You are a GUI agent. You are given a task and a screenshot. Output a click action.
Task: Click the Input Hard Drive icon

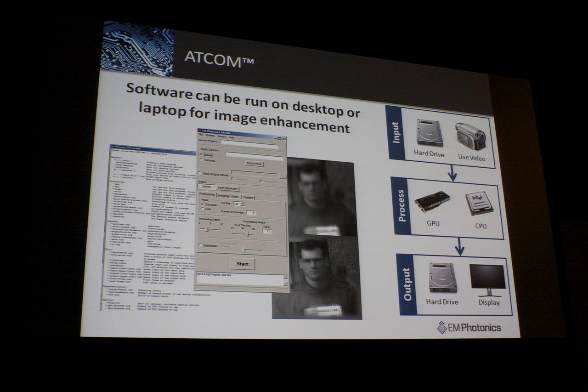[430, 133]
